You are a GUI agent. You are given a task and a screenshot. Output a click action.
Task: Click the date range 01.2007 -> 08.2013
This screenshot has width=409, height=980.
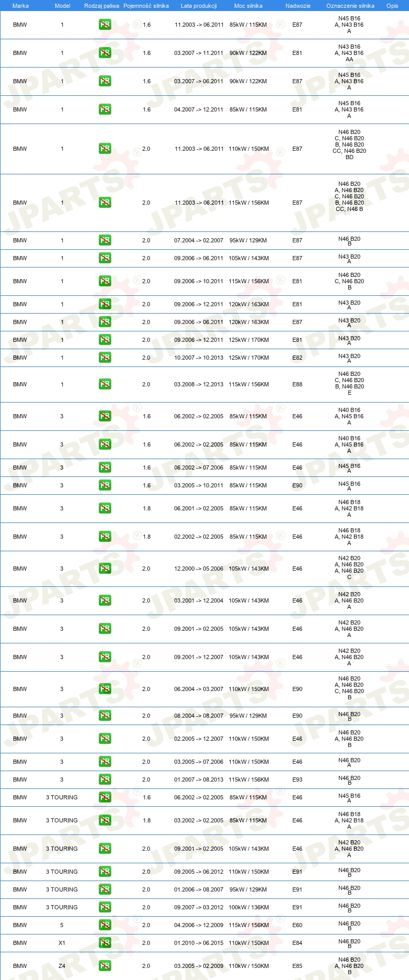click(199, 779)
